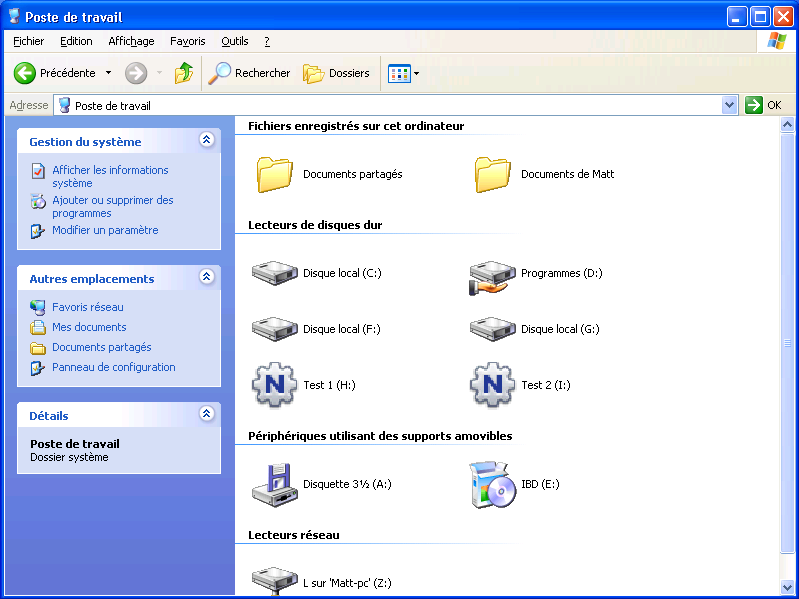Open Afficher les informations système link
799x599 pixels.
click(x=110, y=177)
